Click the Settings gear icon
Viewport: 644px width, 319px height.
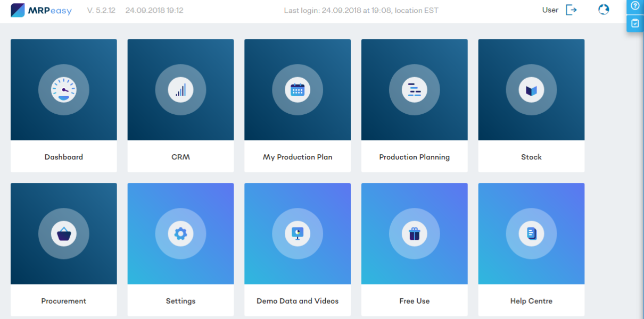pyautogui.click(x=180, y=234)
